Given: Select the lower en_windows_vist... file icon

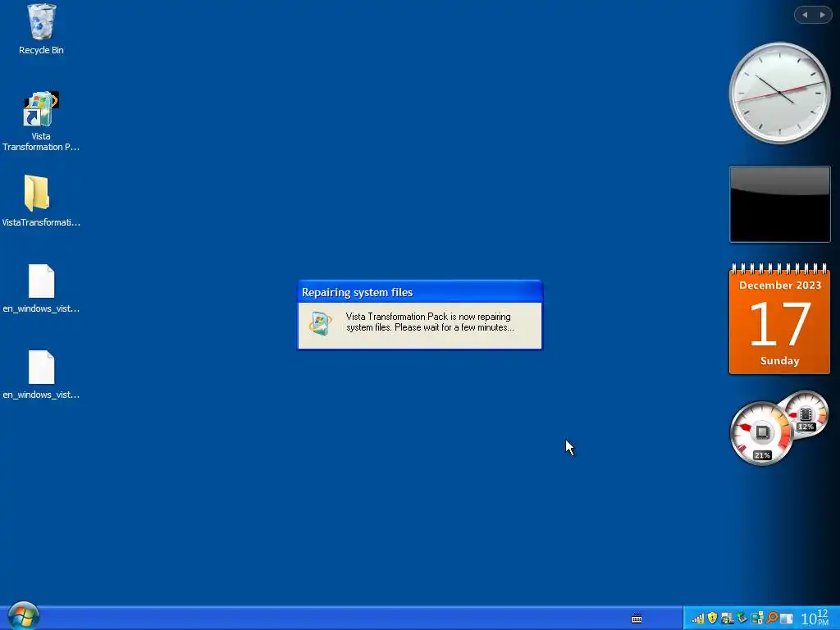Looking at the screenshot, I should point(41,367).
